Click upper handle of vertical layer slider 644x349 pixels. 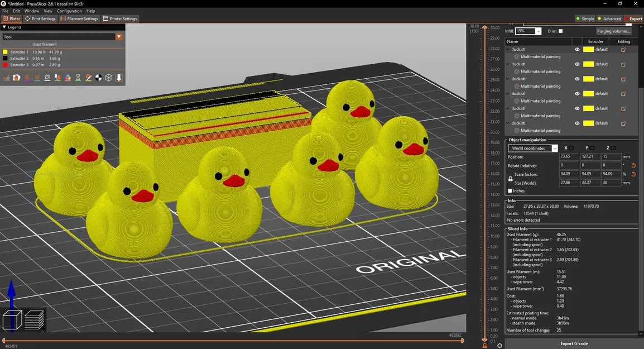click(x=484, y=27)
